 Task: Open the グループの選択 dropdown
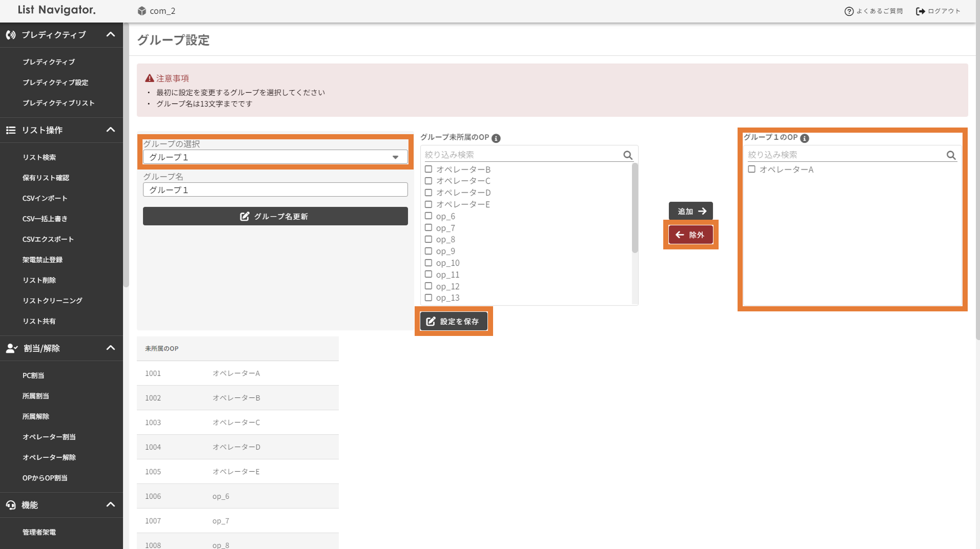[x=275, y=157]
